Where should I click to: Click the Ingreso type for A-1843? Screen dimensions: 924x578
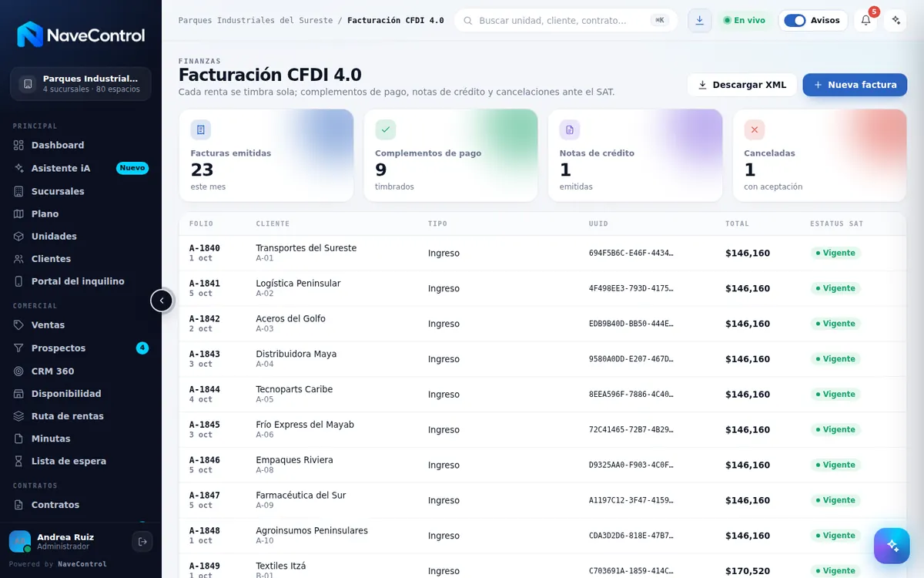[x=444, y=359]
